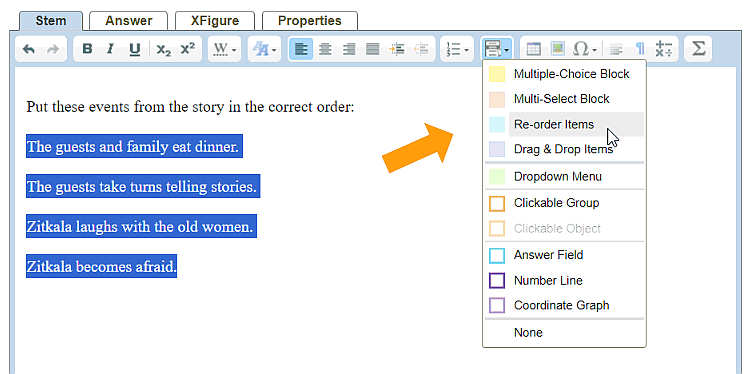
Task: Apply superscript formatting
Action: point(188,49)
